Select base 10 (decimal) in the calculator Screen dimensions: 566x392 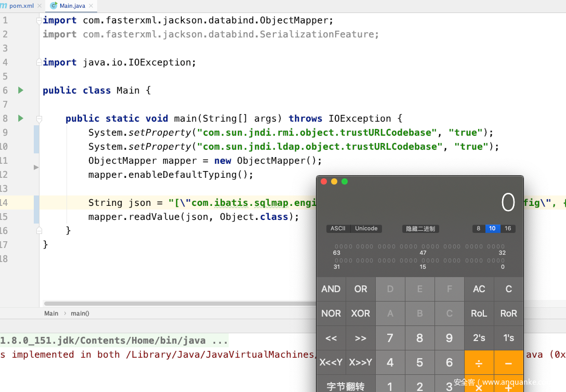click(x=492, y=228)
